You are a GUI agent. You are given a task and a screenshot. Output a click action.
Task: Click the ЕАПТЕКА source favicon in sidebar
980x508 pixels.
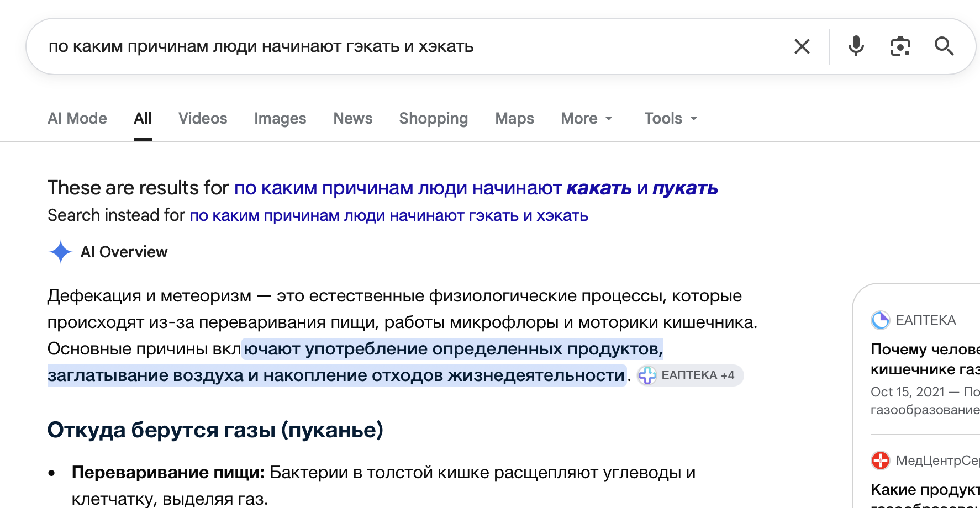(x=880, y=320)
